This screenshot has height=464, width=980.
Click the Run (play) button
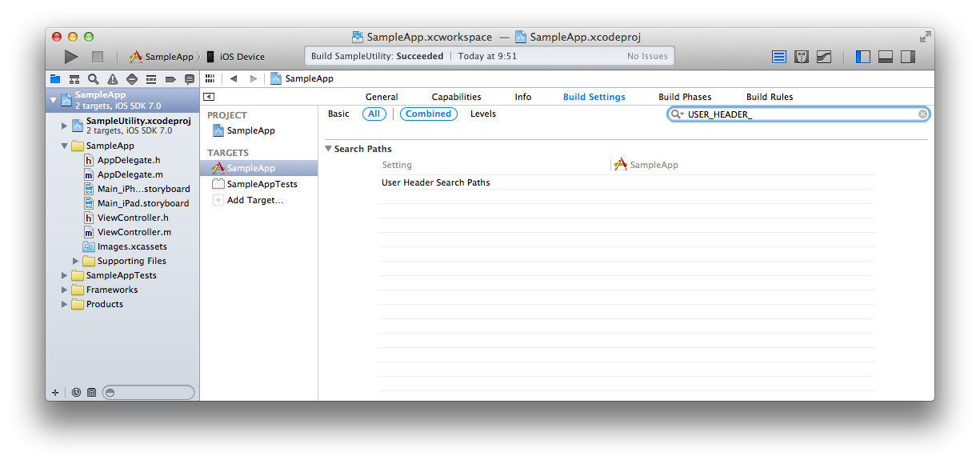[71, 57]
